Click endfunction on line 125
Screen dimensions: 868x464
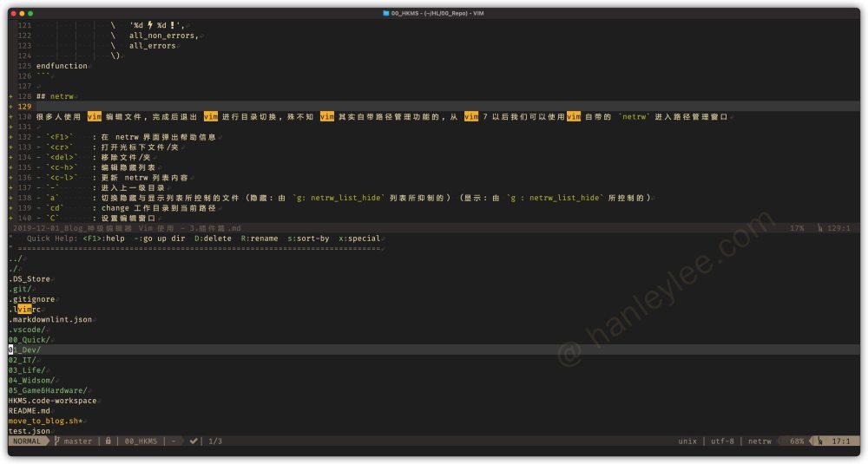62,66
